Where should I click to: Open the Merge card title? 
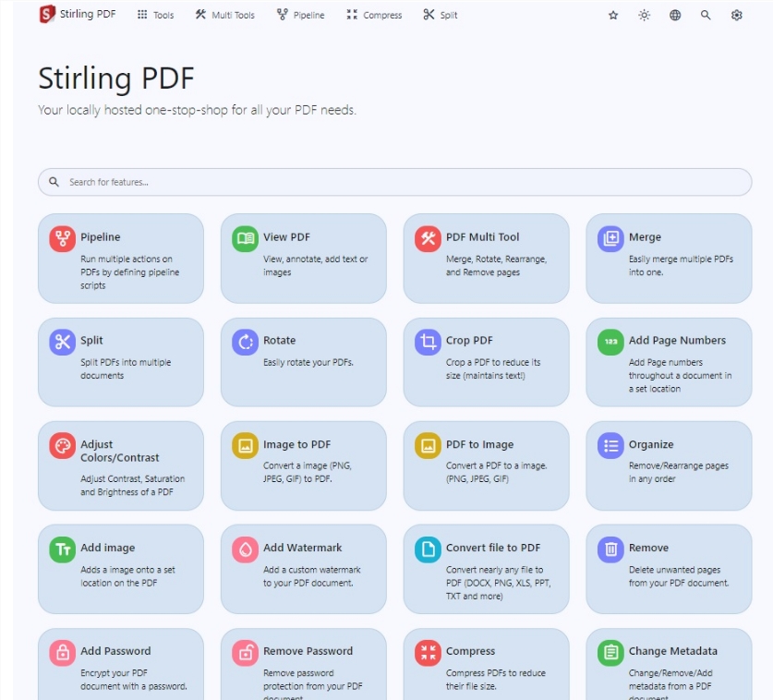click(645, 237)
